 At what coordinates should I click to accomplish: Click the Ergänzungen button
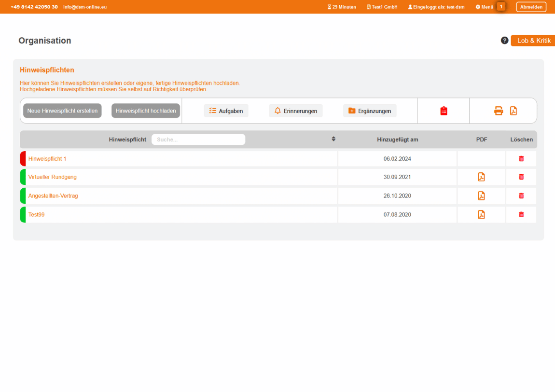[370, 111]
